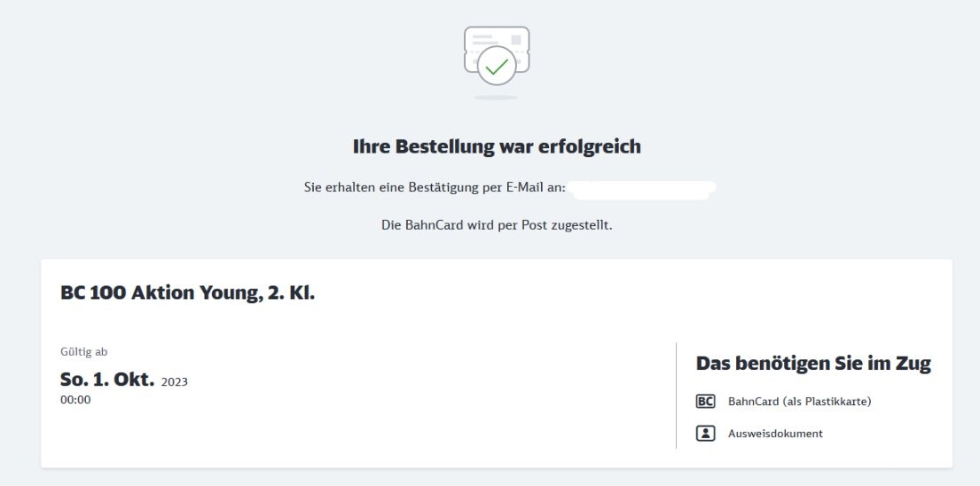
Task: Click the BC BahnCard badge icon
Action: click(705, 401)
